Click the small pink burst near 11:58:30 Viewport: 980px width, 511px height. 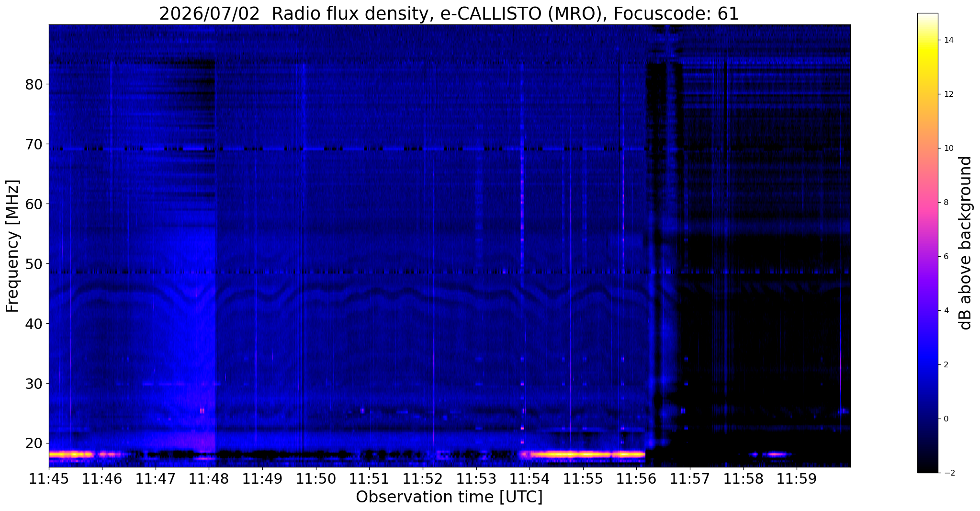(x=776, y=454)
